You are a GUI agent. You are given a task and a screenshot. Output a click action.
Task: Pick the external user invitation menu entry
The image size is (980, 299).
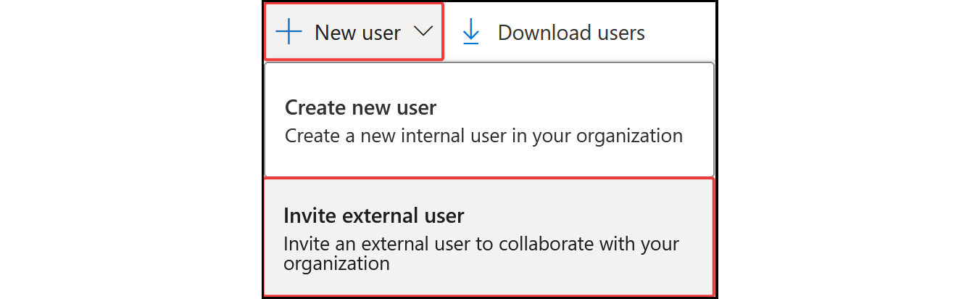click(x=489, y=237)
